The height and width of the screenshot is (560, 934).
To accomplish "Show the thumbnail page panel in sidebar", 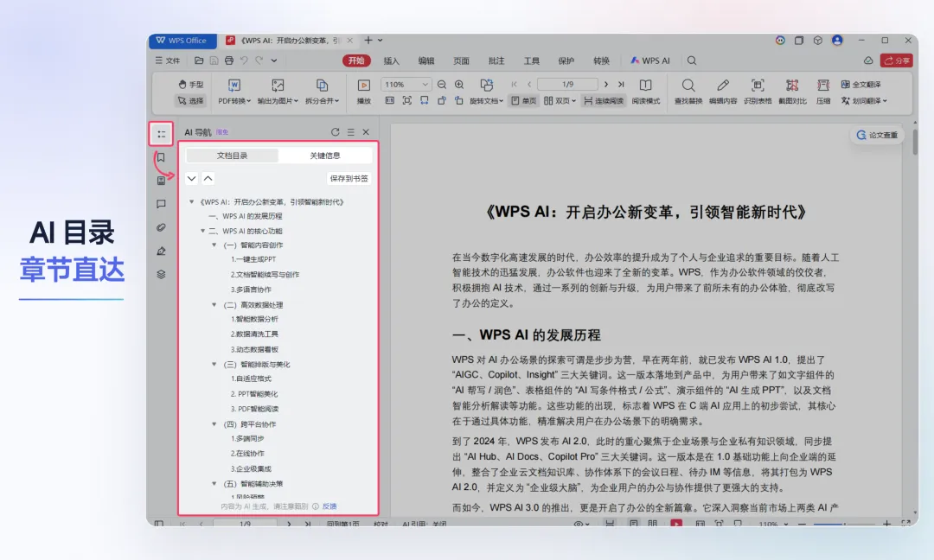I will (161, 181).
